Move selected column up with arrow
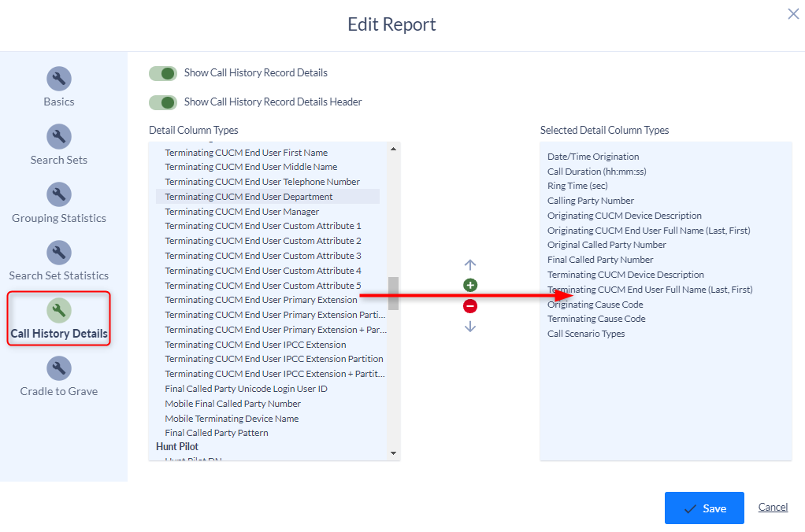Viewport: 805px width, 532px height. point(470,264)
